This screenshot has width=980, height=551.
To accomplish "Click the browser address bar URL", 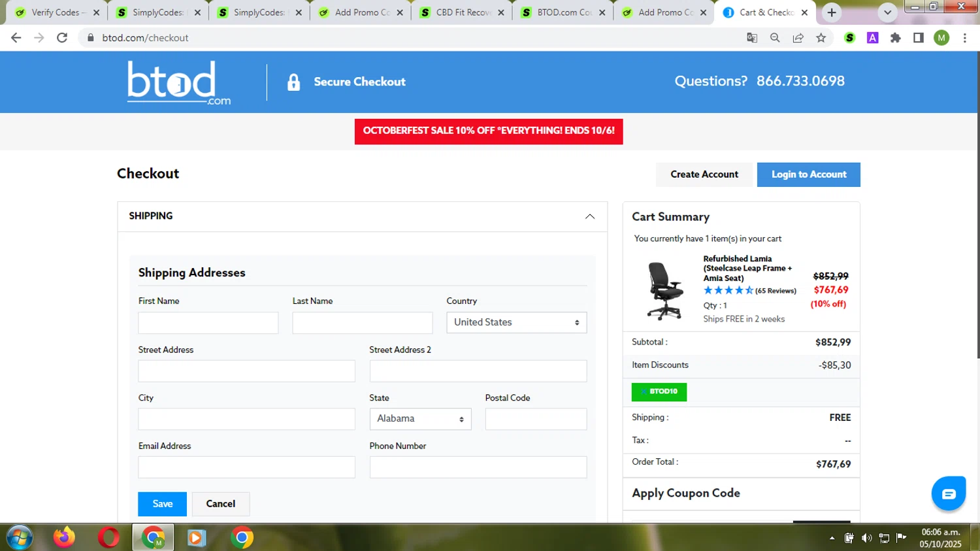I will coord(145,38).
